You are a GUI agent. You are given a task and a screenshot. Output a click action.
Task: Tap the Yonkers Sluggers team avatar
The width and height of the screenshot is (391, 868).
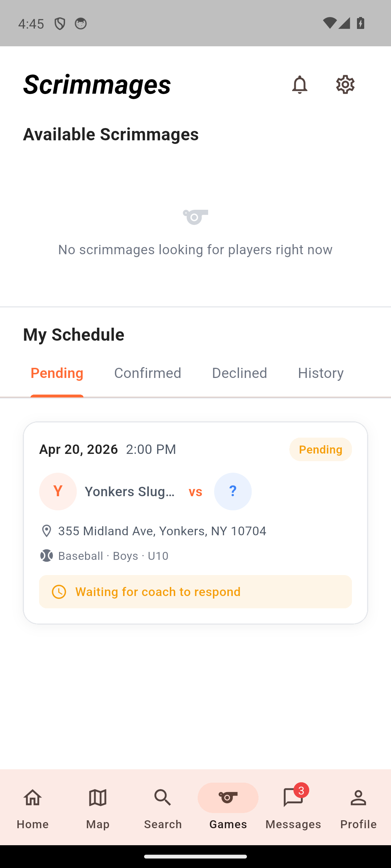[58, 492]
